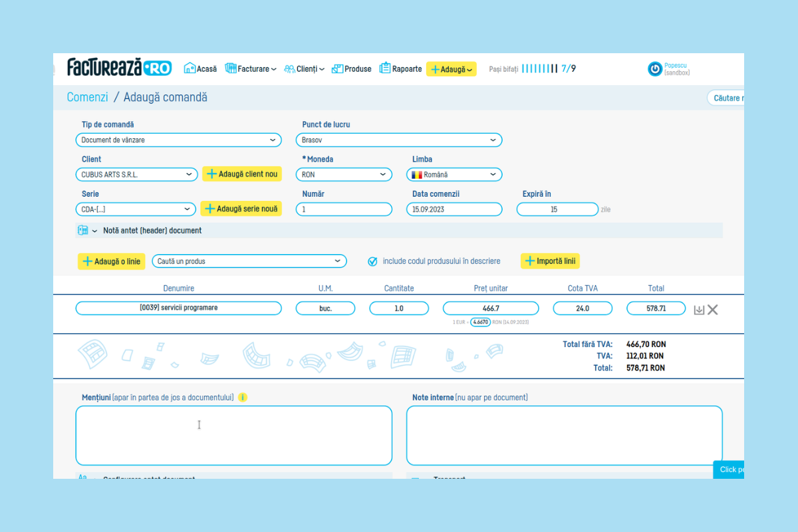The height and width of the screenshot is (532, 798).
Task: Open Rapoarte from the top navigation
Action: click(400, 68)
